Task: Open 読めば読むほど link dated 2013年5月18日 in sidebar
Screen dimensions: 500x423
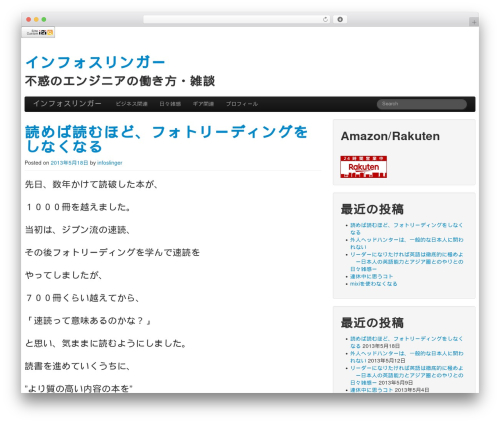Action: pos(406,342)
